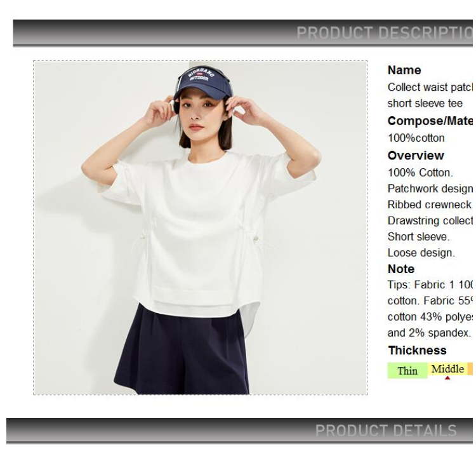Click the Ribbed crewneck line
Screen dimensions: 476x456
coord(430,205)
